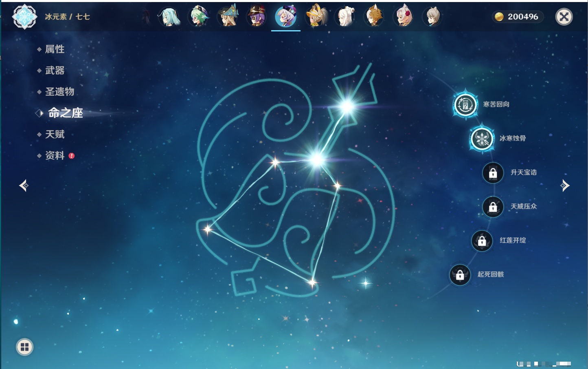Select the locked 升天宝诰 constellation node
588x369 pixels.
(x=493, y=173)
